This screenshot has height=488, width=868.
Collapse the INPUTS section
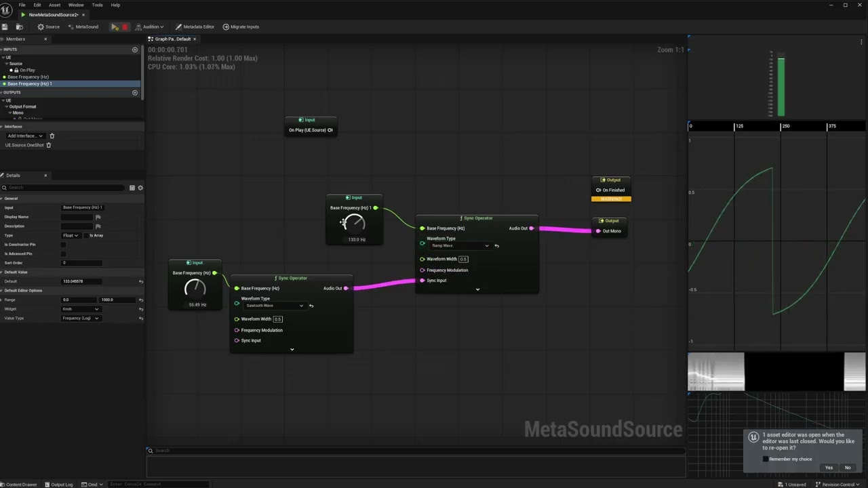(2, 49)
